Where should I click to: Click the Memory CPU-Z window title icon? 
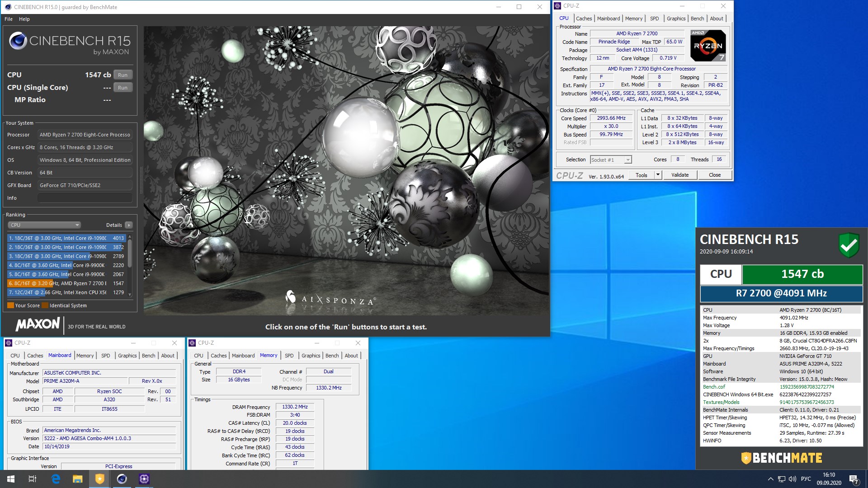click(x=192, y=343)
